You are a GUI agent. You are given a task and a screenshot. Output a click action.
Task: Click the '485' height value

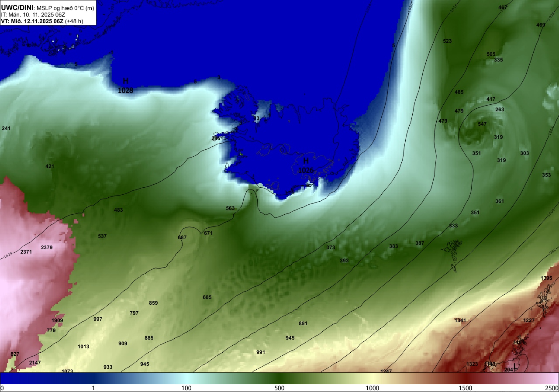click(459, 92)
